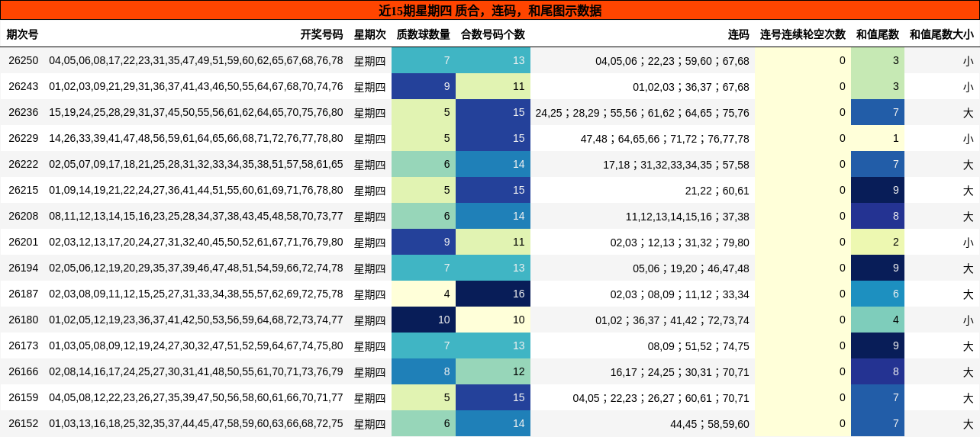Select issue number 26201
Viewport: 980px width, 437px height.
(23, 242)
